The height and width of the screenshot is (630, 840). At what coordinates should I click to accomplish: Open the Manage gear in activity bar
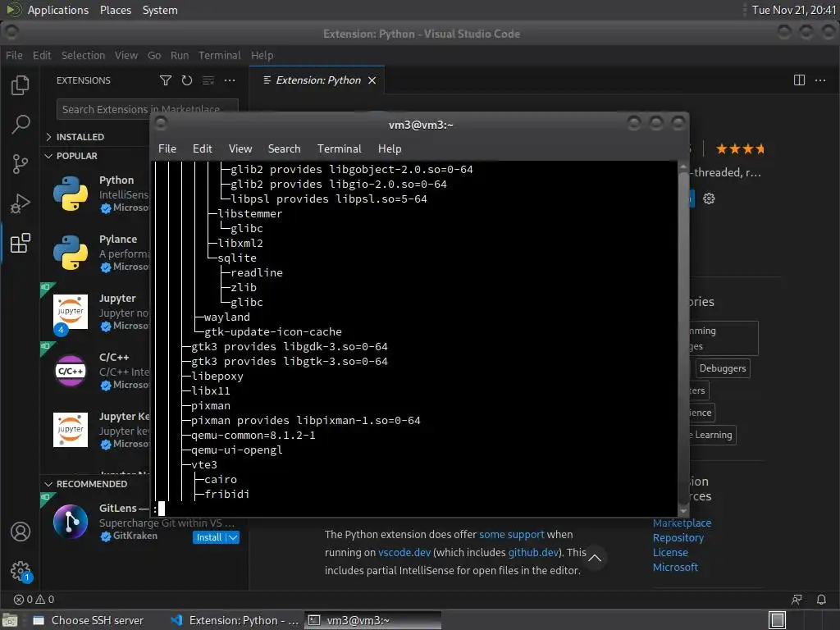(21, 571)
